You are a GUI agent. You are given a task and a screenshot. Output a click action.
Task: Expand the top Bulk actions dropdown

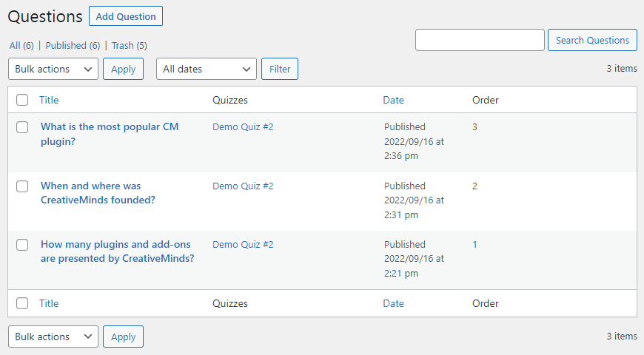pos(53,69)
